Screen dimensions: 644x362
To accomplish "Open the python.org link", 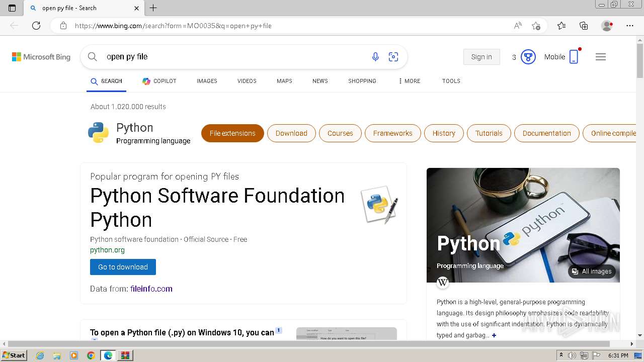I will click(107, 250).
